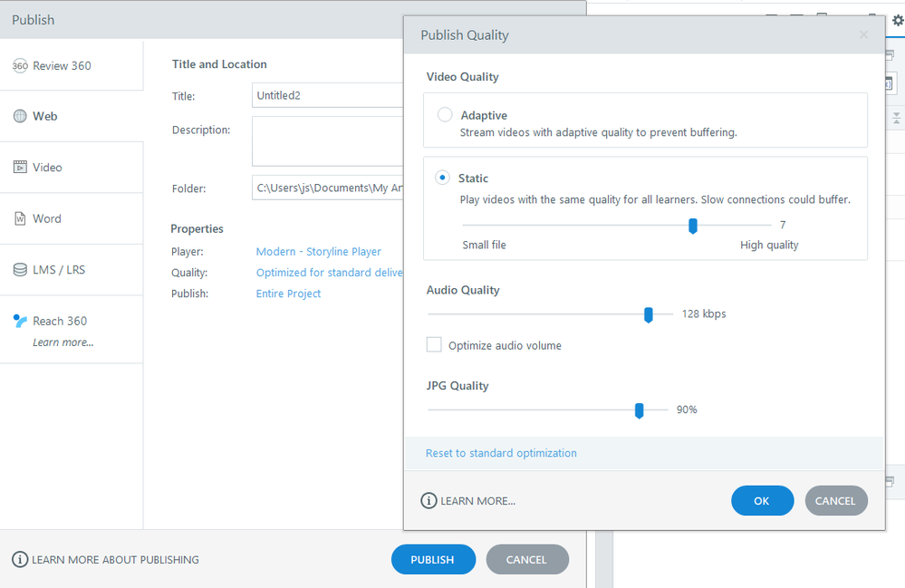Click the Review 360 icon in sidebar
The image size is (905, 588).
coord(20,65)
